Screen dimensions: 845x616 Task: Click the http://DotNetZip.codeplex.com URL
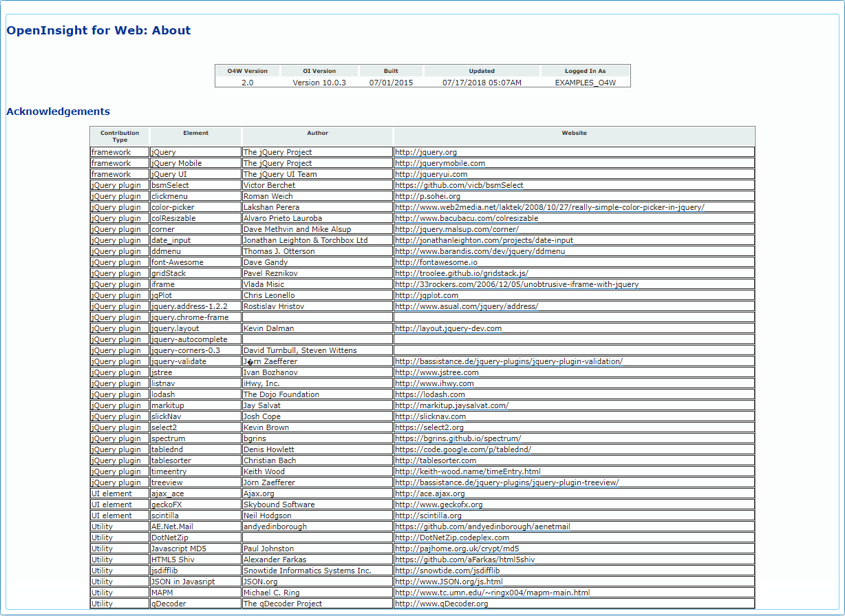(452, 538)
